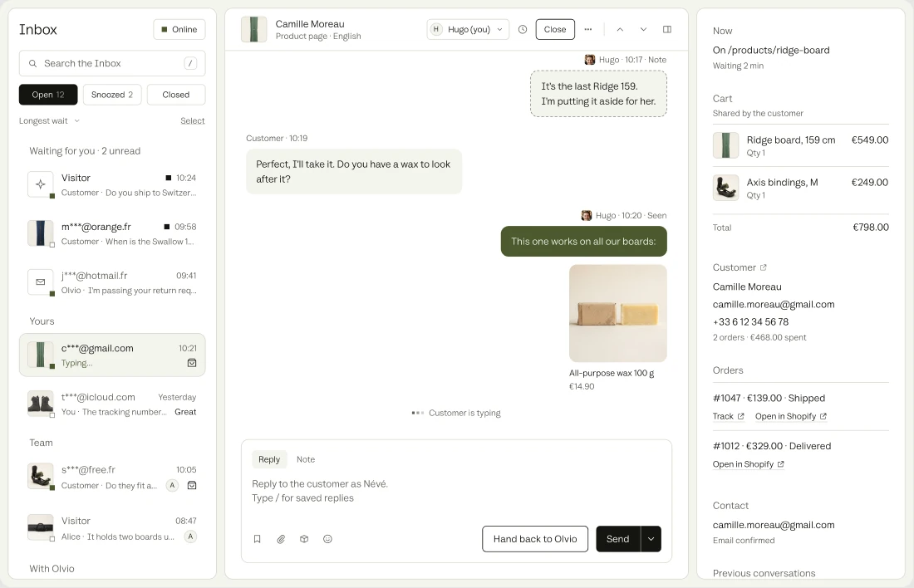914x588 pixels.
Task: Go to next conversation with down chevron
Action: (x=643, y=29)
